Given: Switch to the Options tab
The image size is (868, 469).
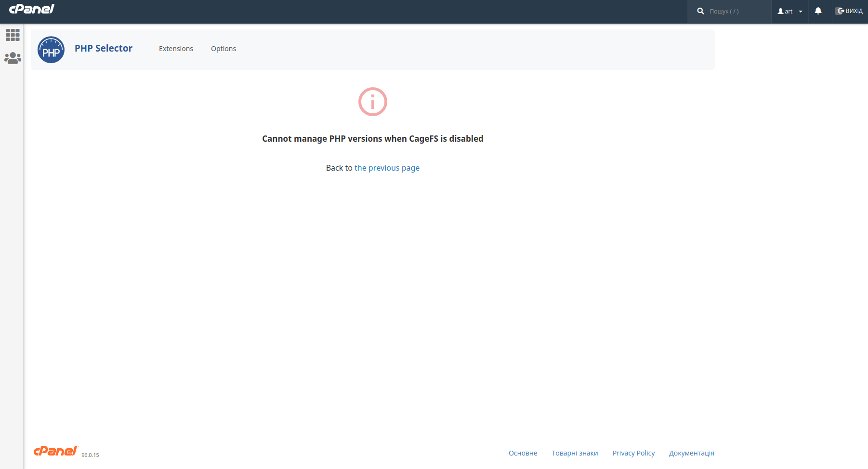Looking at the screenshot, I should click(x=224, y=49).
